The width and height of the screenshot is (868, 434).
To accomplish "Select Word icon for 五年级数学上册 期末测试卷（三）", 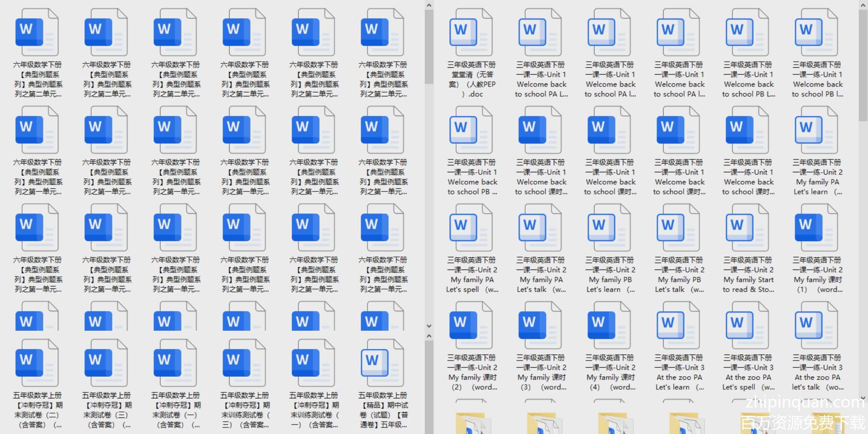I will pos(106,363).
